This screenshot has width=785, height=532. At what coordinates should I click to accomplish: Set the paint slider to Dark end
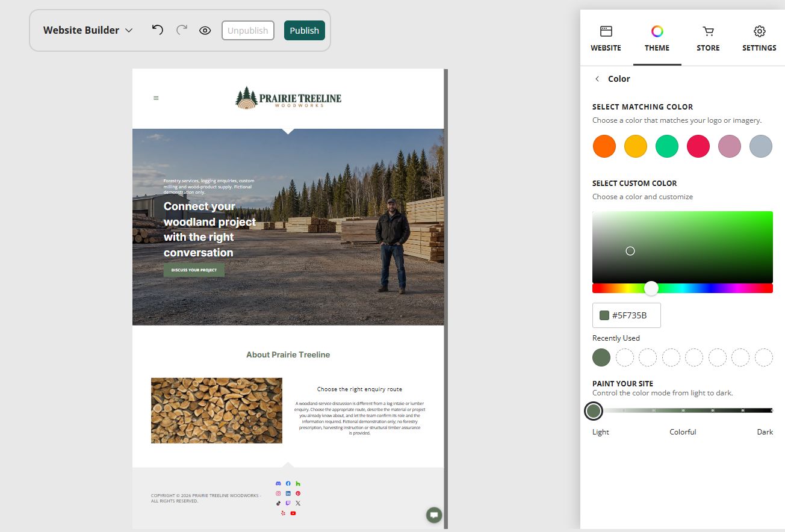click(x=771, y=410)
